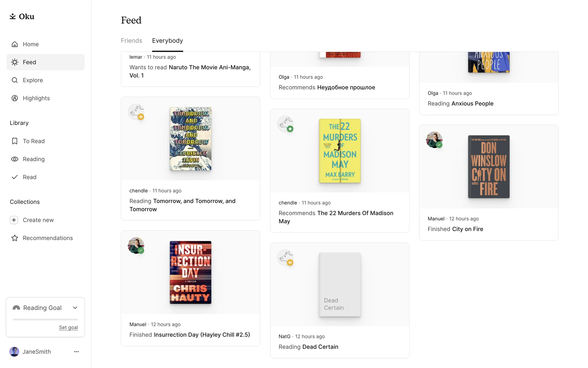Image resolution: width=588 pixels, height=368 pixels.
Task: Open Highlights icon in sidebar
Action: click(x=15, y=98)
